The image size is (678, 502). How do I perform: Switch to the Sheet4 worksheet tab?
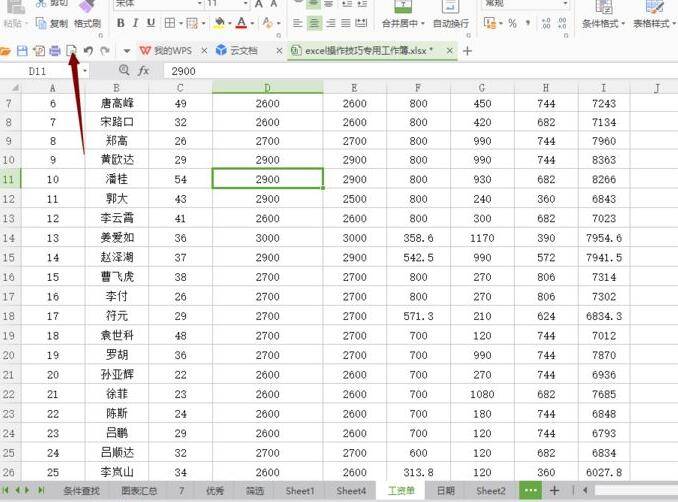point(351,491)
